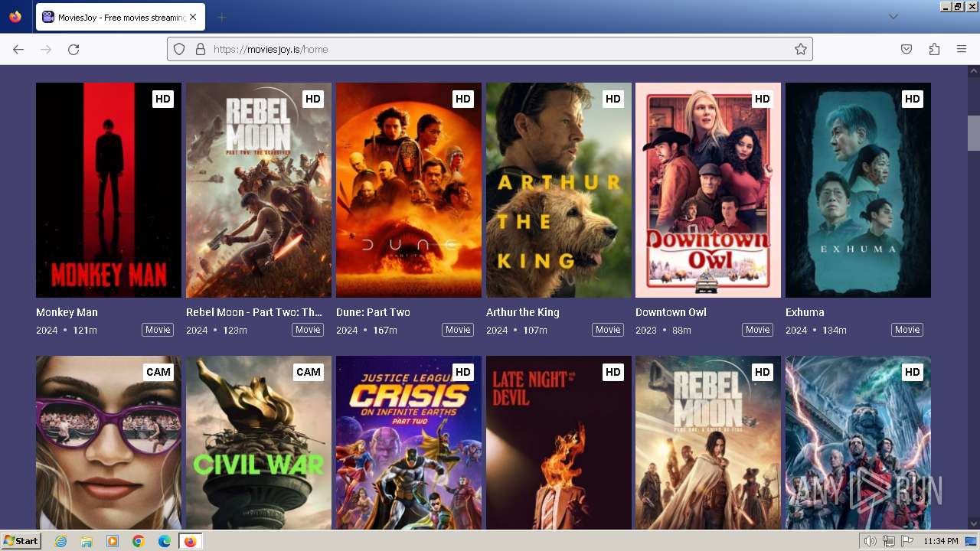Click the Movie tag under Monkey Man
This screenshot has width=980, height=551.
click(158, 330)
